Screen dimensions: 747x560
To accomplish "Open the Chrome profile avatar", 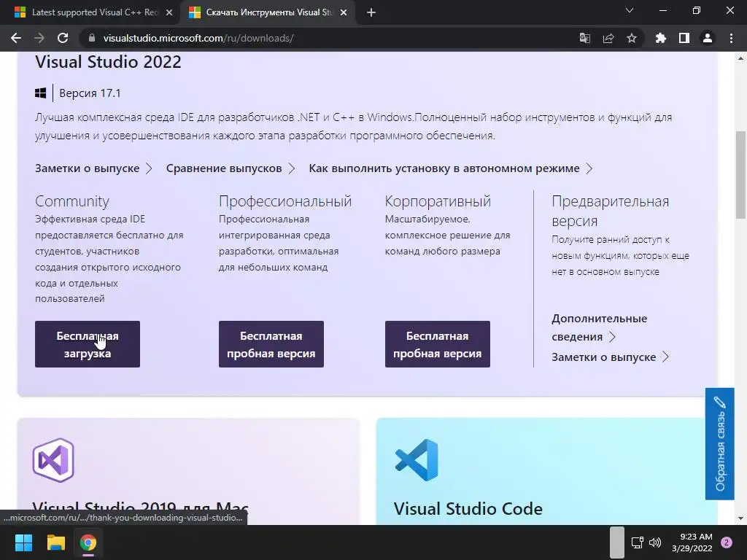I will (708, 38).
